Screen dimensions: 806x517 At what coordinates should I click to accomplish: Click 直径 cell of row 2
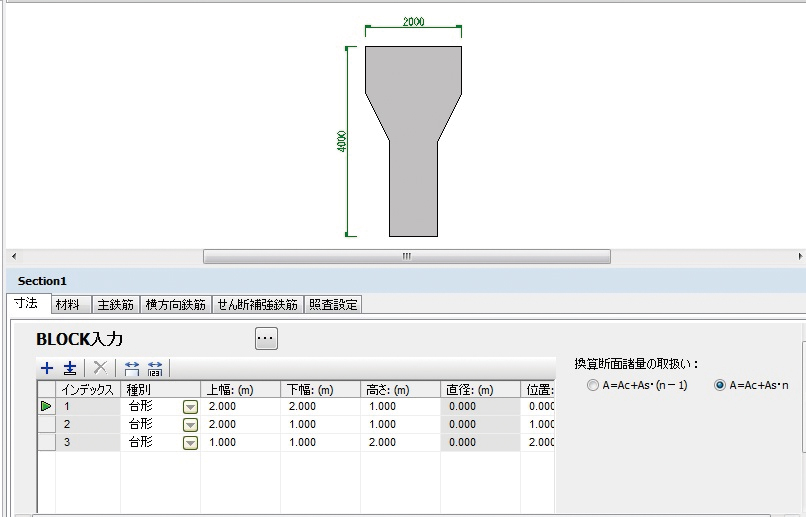click(480, 424)
